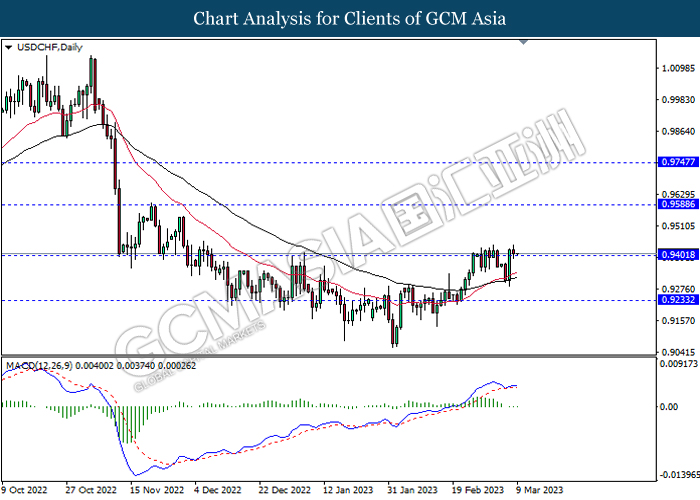Click the 0.99830 price axis value

click(x=679, y=100)
